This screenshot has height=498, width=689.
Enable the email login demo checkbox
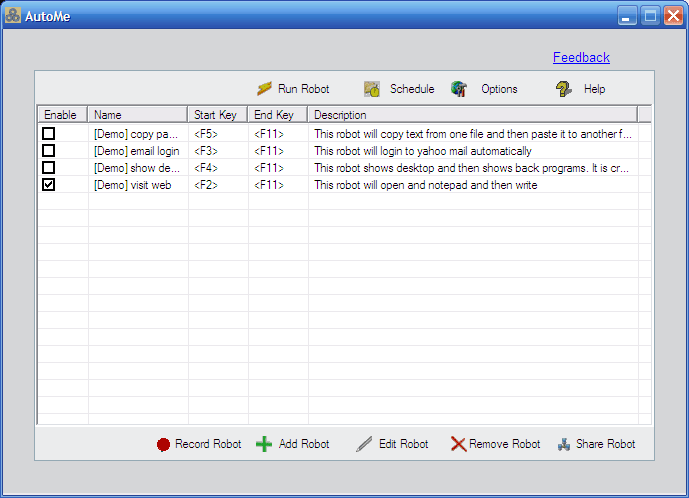click(x=48, y=151)
